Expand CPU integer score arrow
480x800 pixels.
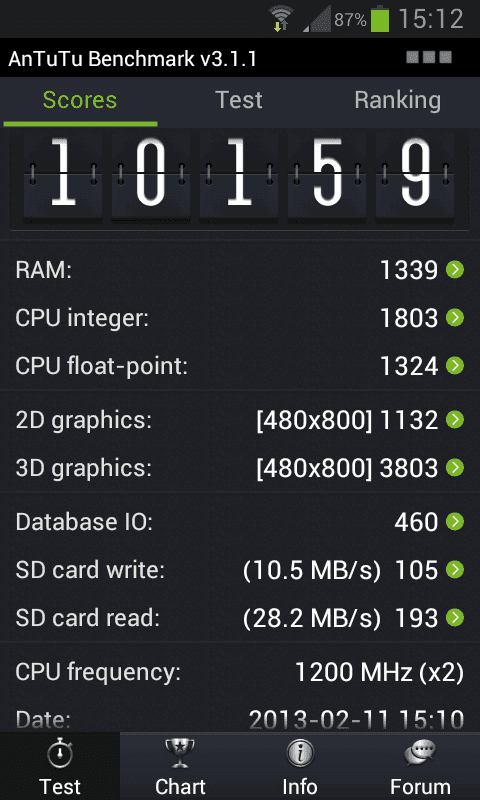click(454, 318)
